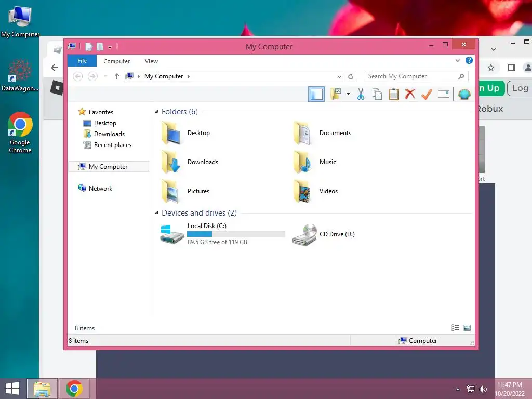Image resolution: width=532 pixels, height=399 pixels.
Task: Collapse the Devices and drives group
Action: pyautogui.click(x=156, y=212)
